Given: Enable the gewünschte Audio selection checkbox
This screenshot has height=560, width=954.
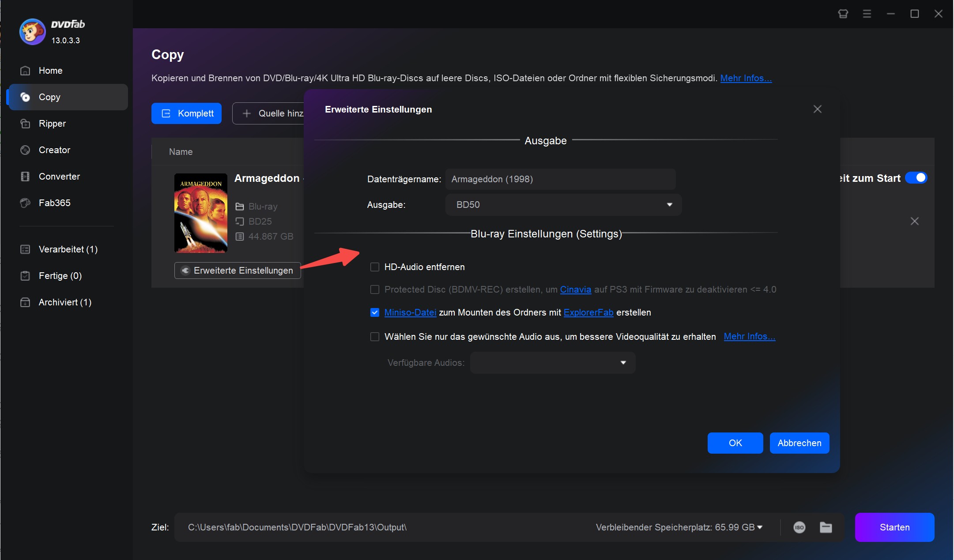Looking at the screenshot, I should point(375,337).
